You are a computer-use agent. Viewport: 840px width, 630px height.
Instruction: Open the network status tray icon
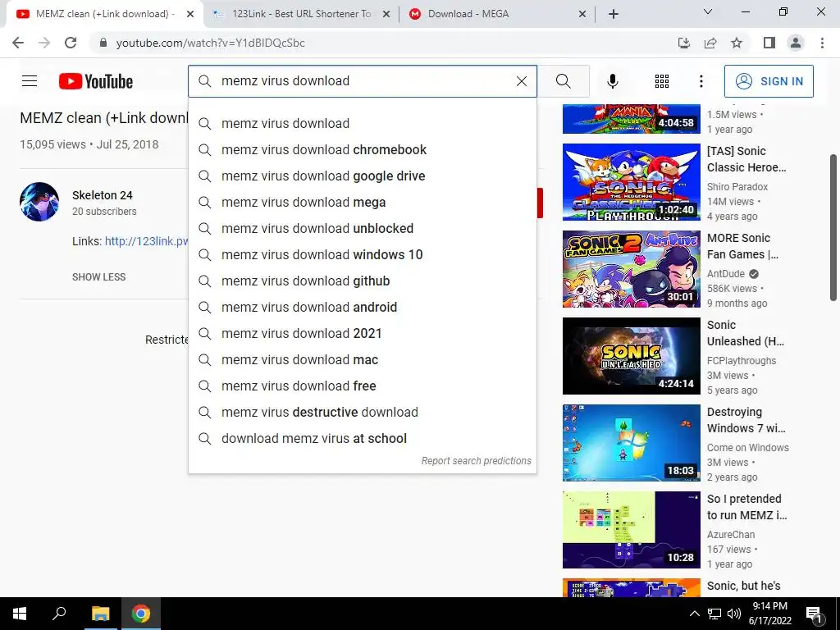coord(714,614)
